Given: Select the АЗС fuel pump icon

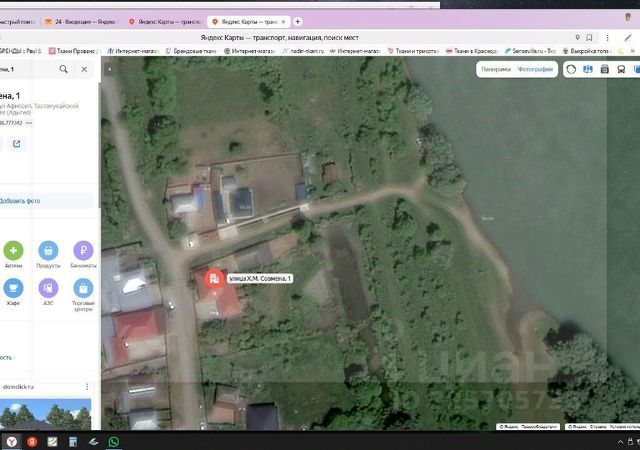Looking at the screenshot, I should [x=48, y=288].
